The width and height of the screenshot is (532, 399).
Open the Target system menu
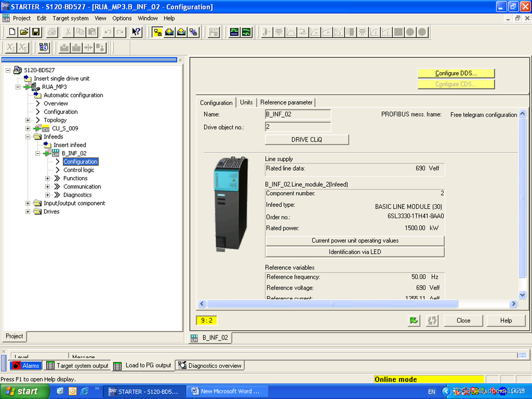71,18
